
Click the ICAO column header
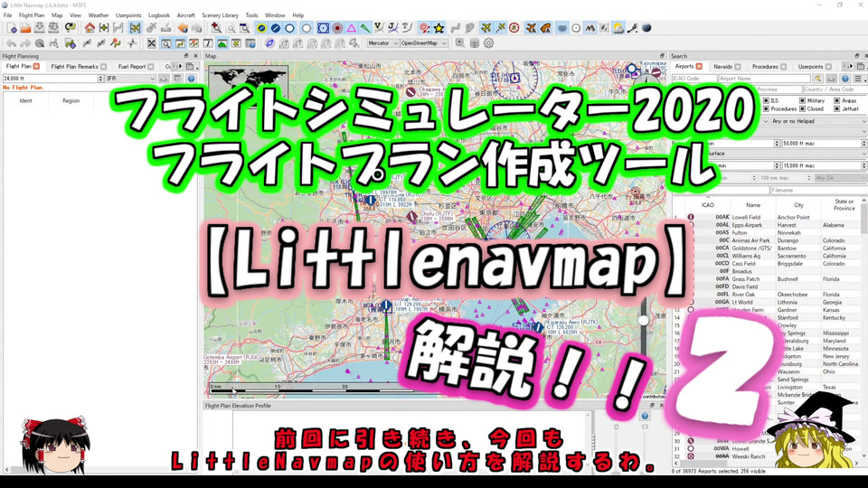click(707, 205)
